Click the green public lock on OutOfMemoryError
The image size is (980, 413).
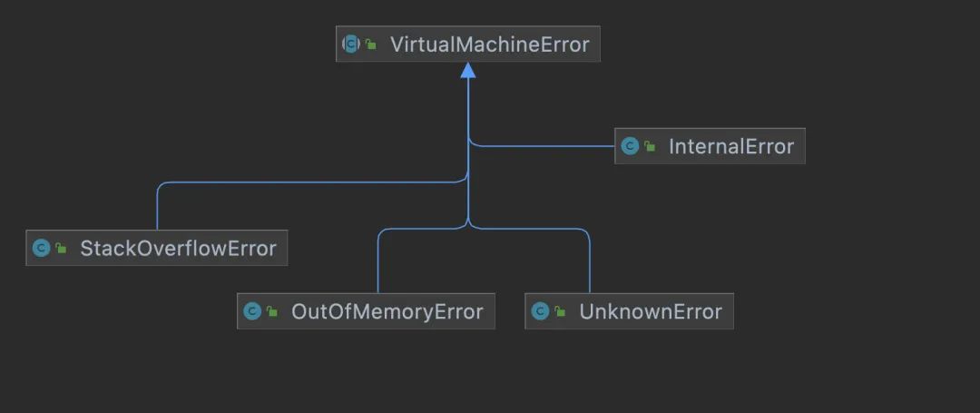pos(272,312)
